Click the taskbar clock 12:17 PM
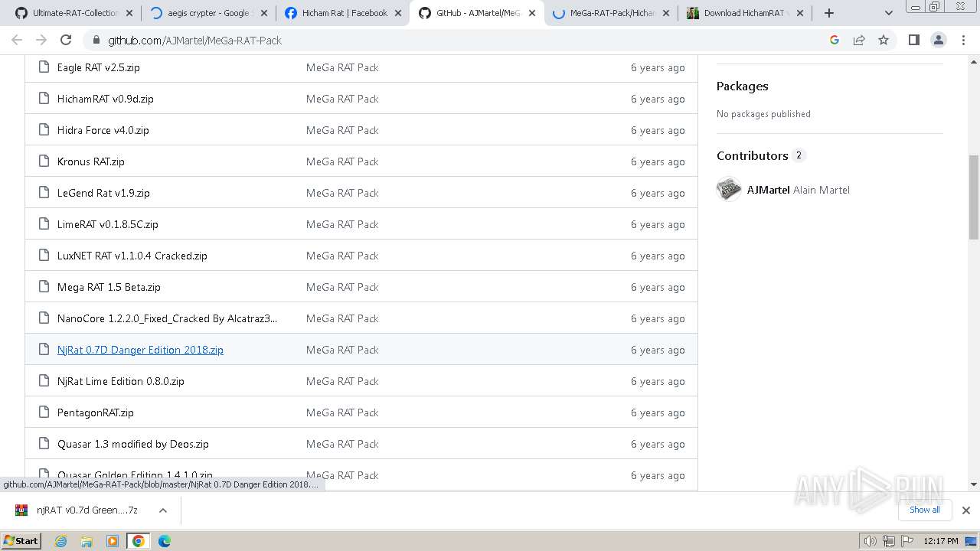 (x=941, y=541)
